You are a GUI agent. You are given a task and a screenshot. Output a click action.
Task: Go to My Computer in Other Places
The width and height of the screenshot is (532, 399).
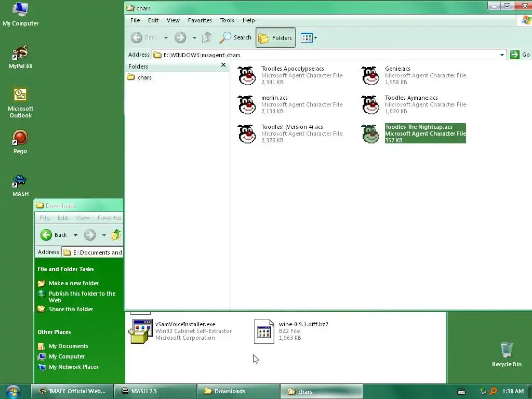pos(66,356)
